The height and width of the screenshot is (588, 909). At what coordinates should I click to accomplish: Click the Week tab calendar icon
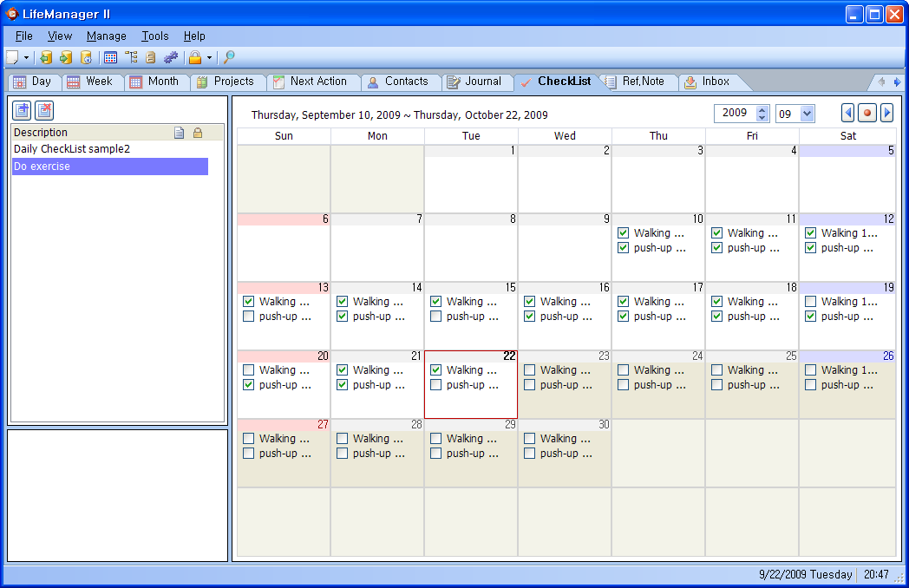73,82
